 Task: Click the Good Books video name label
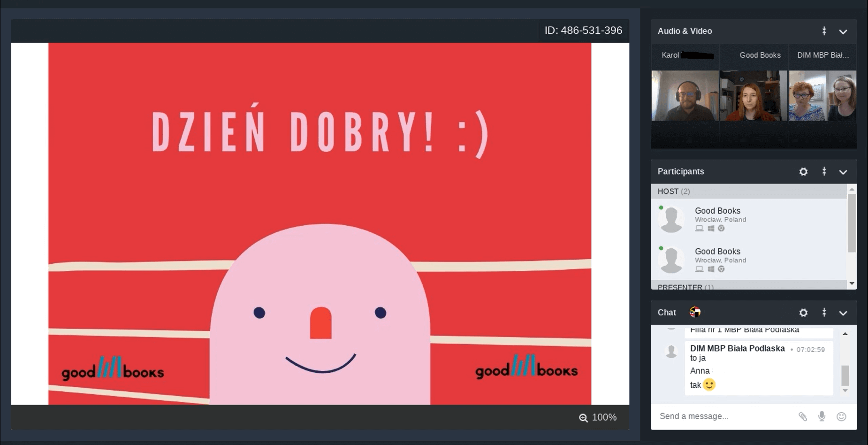(760, 55)
